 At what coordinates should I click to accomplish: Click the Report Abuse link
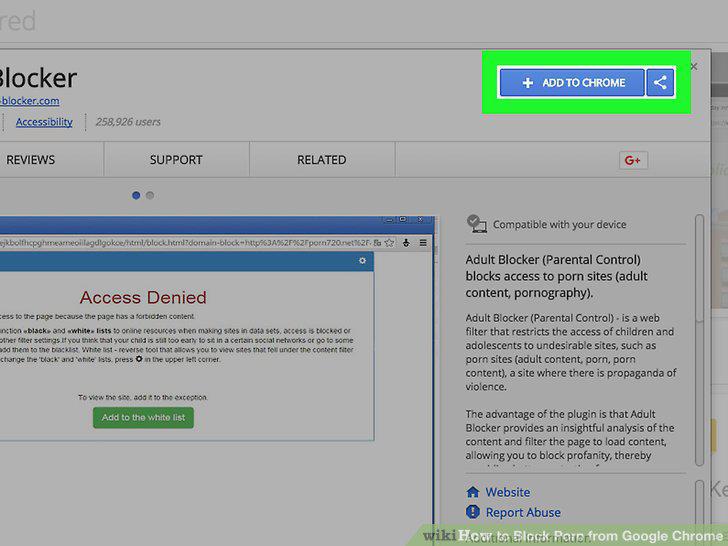click(523, 513)
